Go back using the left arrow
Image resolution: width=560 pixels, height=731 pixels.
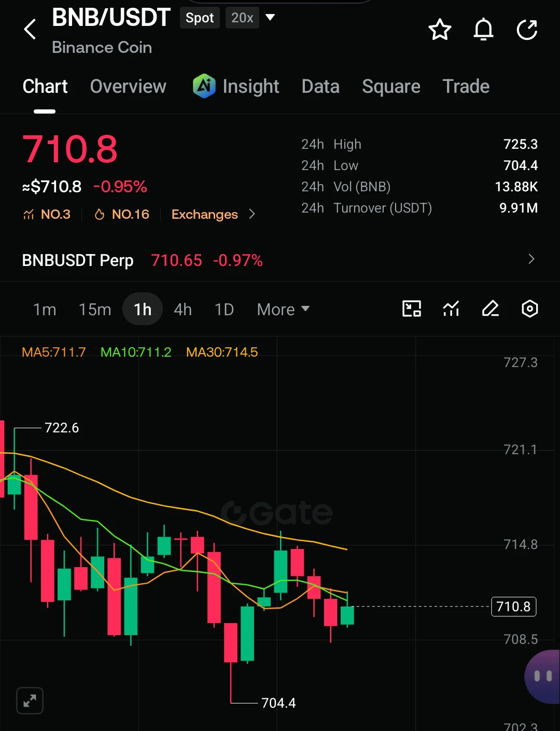(30, 30)
